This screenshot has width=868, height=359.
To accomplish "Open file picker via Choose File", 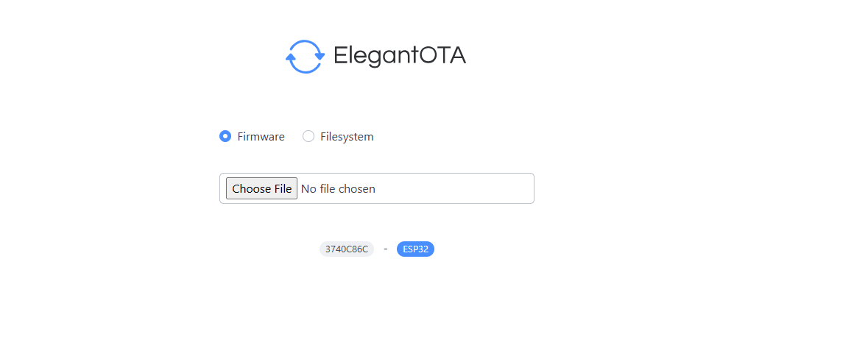I will click(x=261, y=189).
